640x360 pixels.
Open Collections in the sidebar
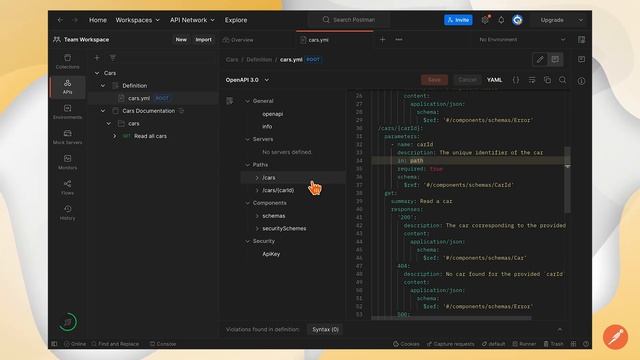coord(68,62)
